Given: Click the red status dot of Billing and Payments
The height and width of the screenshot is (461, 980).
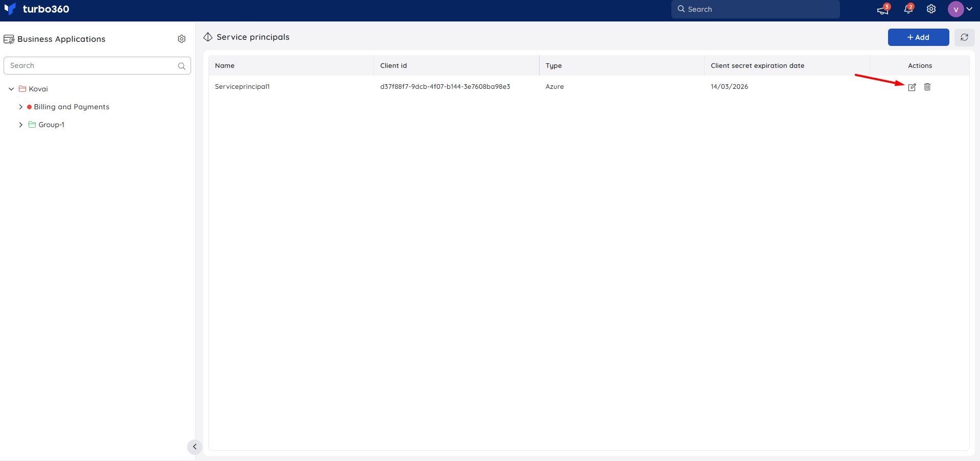Looking at the screenshot, I should [30, 107].
